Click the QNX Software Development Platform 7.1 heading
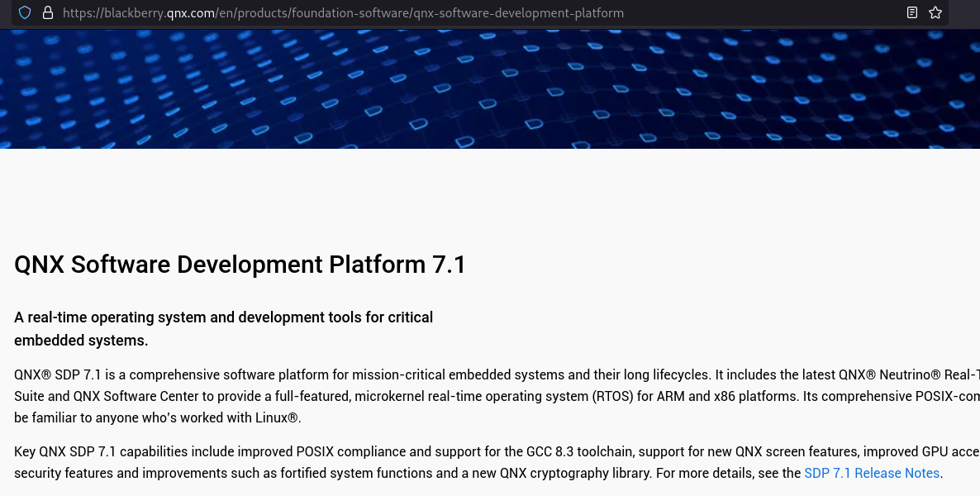Viewport: 980px width, 496px height. point(240,265)
